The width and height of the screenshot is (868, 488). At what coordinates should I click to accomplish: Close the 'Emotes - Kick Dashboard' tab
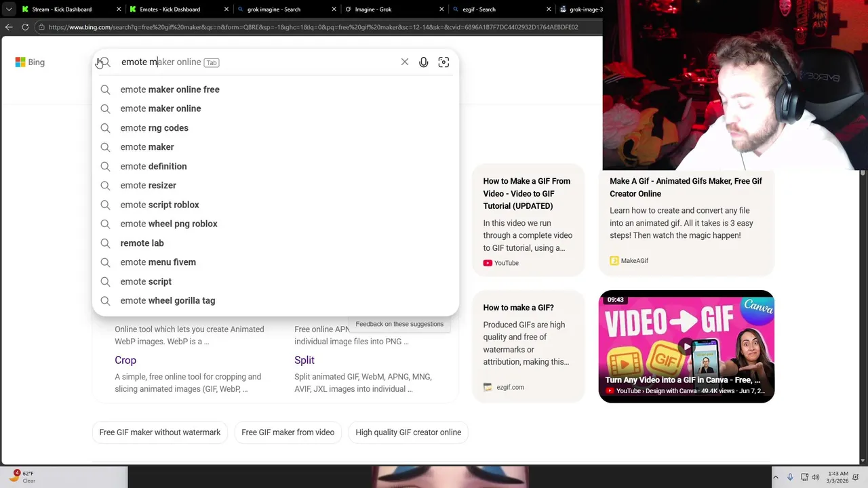(226, 9)
